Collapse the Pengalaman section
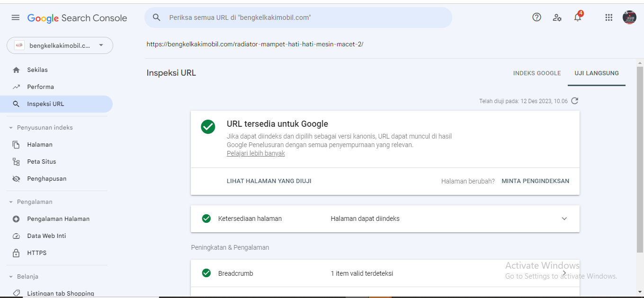This screenshot has height=298, width=644. (11, 202)
